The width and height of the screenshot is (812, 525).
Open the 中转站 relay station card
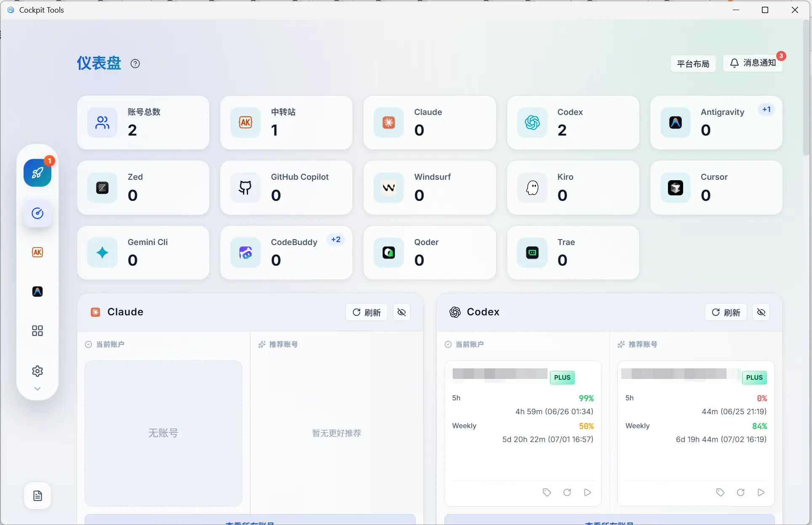click(x=286, y=123)
